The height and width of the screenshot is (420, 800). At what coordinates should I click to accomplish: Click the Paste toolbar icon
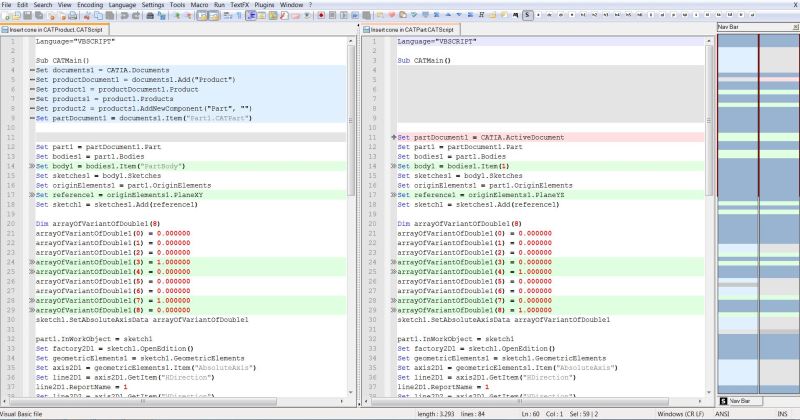[109, 16]
